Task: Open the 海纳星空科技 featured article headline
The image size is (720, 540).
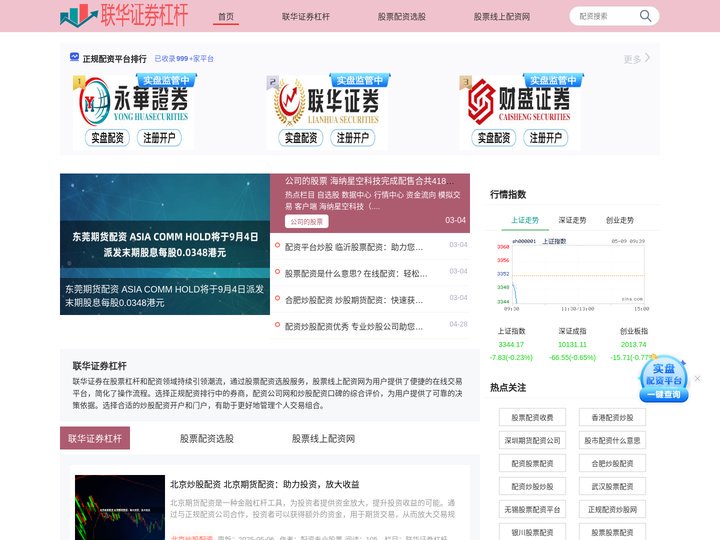Action: point(369,181)
